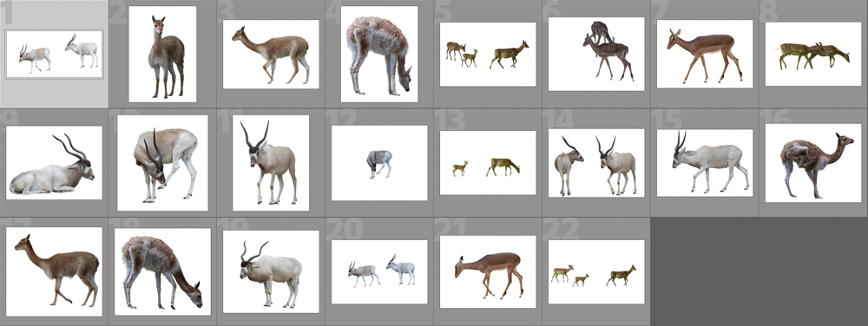
Task: Select thumbnail 3 of the walking vicuña
Action: 271,54
